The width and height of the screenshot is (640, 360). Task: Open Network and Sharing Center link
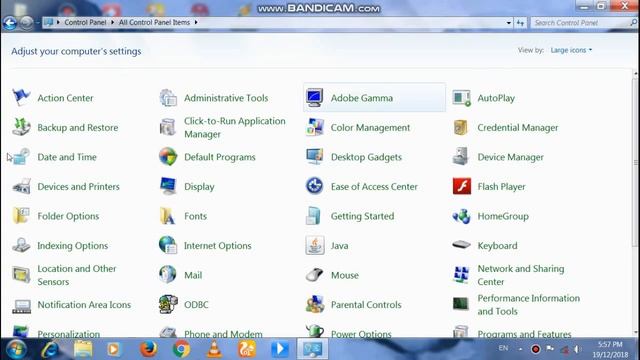coord(521,275)
